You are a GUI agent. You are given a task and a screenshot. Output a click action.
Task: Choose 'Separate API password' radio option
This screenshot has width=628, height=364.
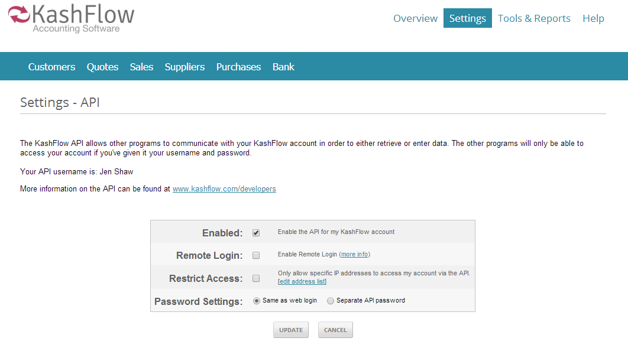331,301
